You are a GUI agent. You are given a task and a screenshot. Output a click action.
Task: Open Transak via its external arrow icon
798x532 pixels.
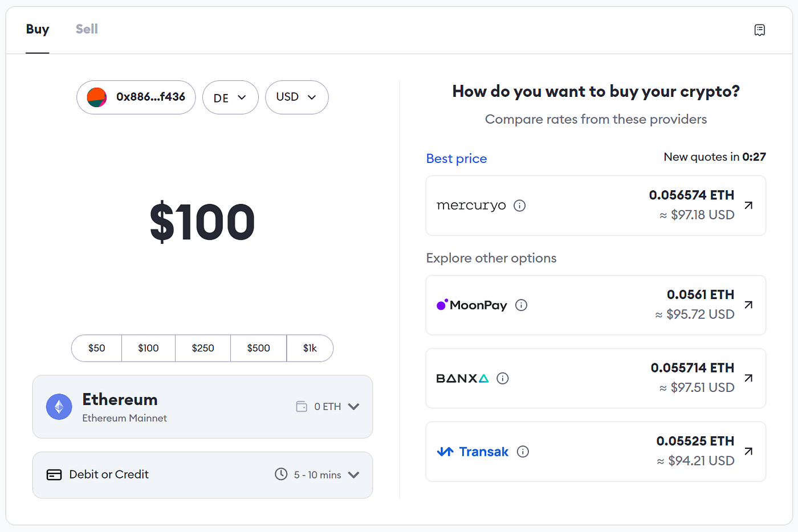(748, 451)
